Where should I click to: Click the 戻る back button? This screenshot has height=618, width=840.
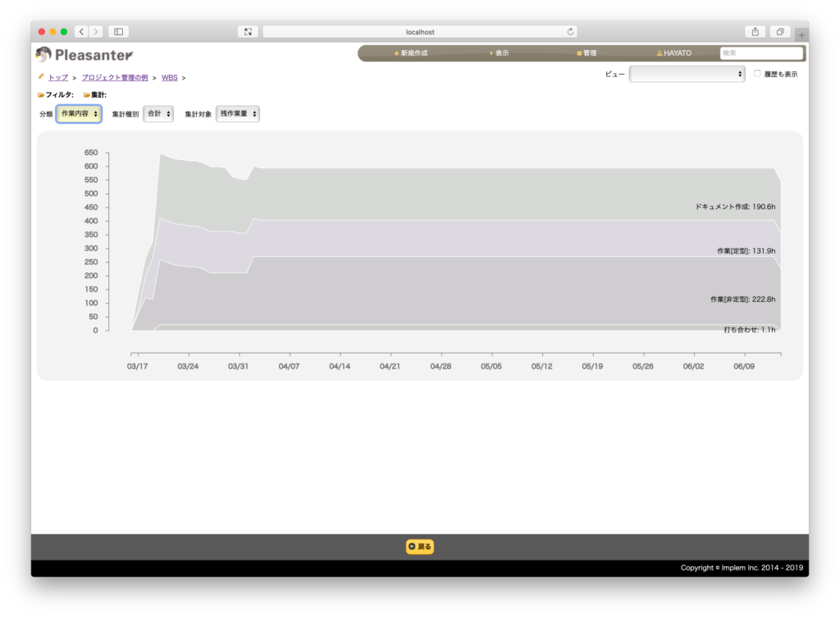pyautogui.click(x=419, y=547)
